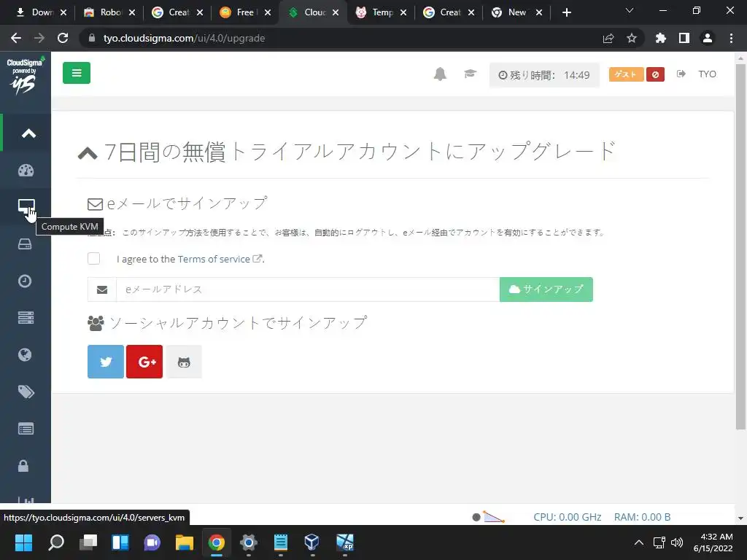747x560 pixels.
Task: Open the notifications bell icon
Action: pos(440,74)
